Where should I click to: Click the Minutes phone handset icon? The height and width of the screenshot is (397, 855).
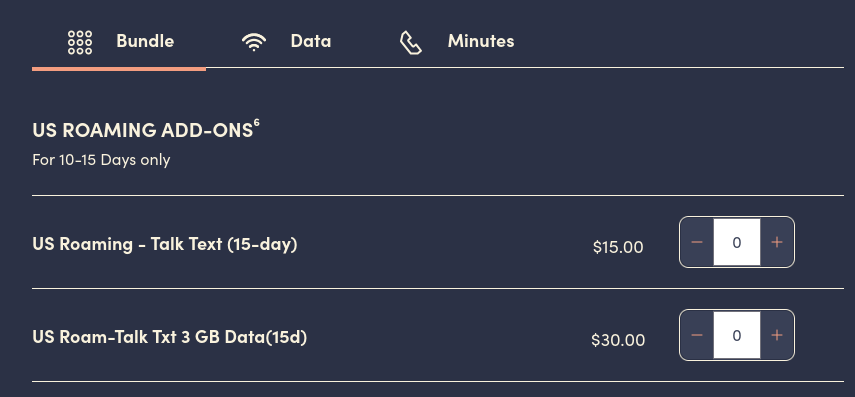click(x=411, y=43)
